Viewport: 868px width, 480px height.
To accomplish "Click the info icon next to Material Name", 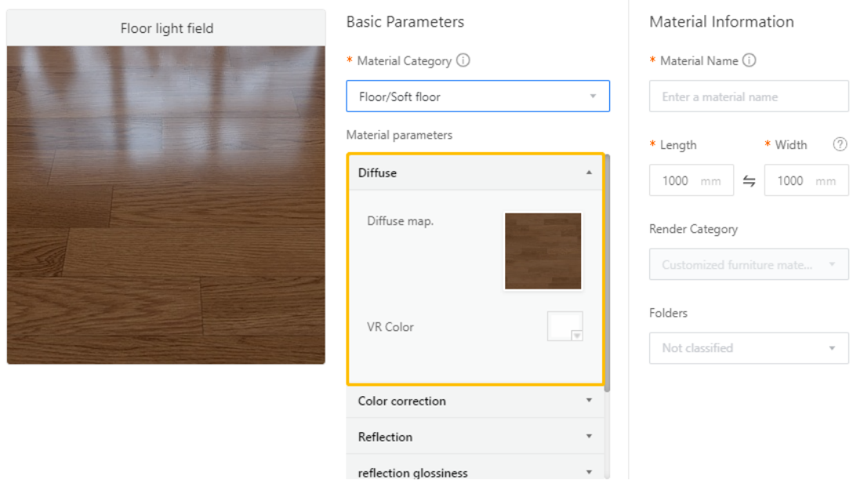I will pyautogui.click(x=749, y=60).
